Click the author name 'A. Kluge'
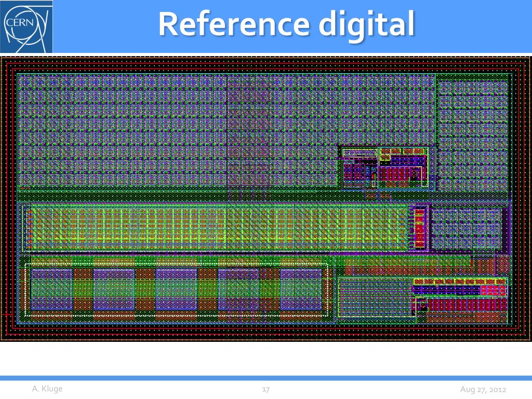The height and width of the screenshot is (399, 532). [x=47, y=389]
